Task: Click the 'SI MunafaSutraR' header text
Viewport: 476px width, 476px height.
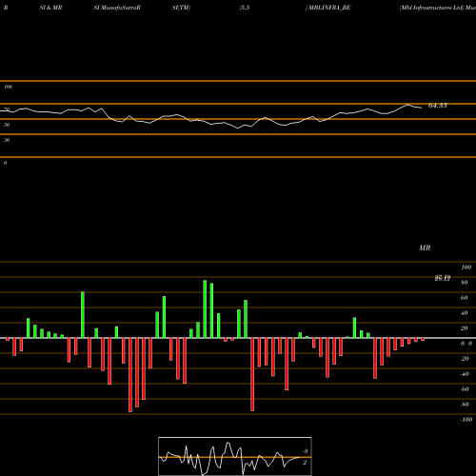Action: coord(117,8)
